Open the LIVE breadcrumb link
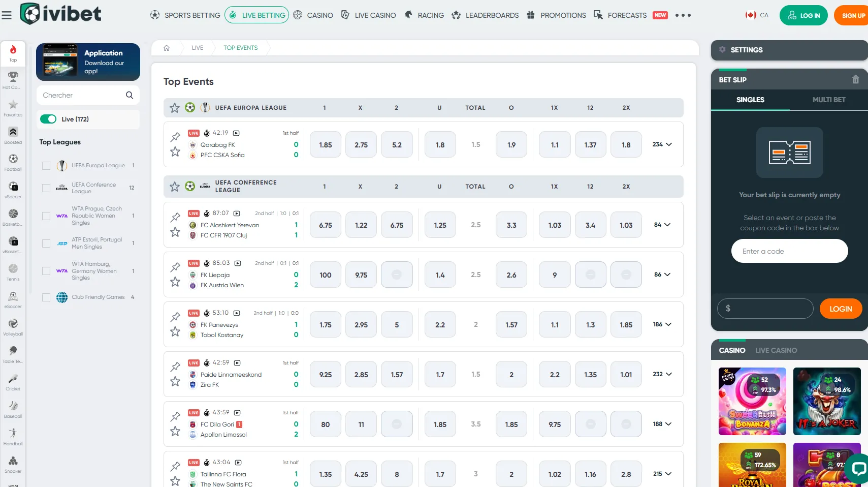 click(x=198, y=48)
